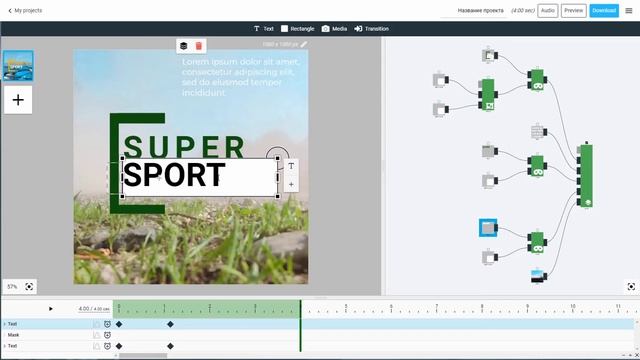Select the brick-pattern node in graph

[x=538, y=132]
